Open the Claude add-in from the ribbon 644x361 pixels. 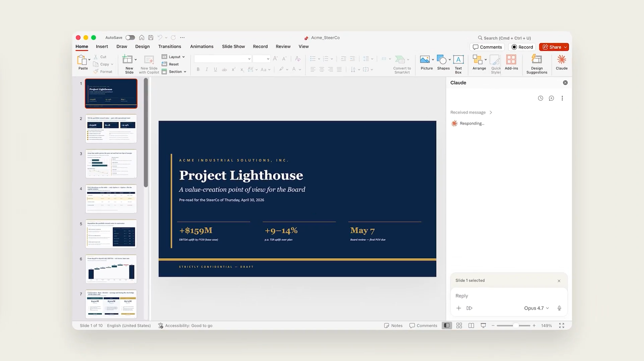pos(561,63)
